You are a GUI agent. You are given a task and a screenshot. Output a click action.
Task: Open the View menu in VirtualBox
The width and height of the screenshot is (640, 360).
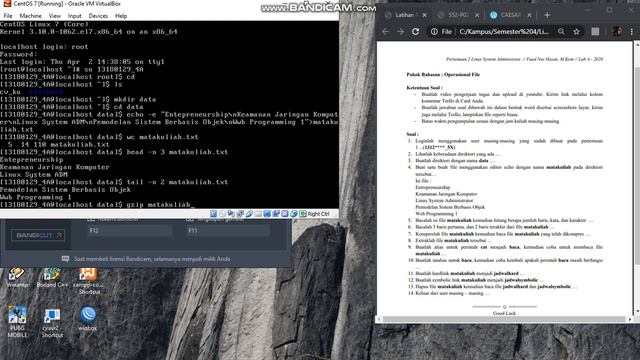pos(55,16)
